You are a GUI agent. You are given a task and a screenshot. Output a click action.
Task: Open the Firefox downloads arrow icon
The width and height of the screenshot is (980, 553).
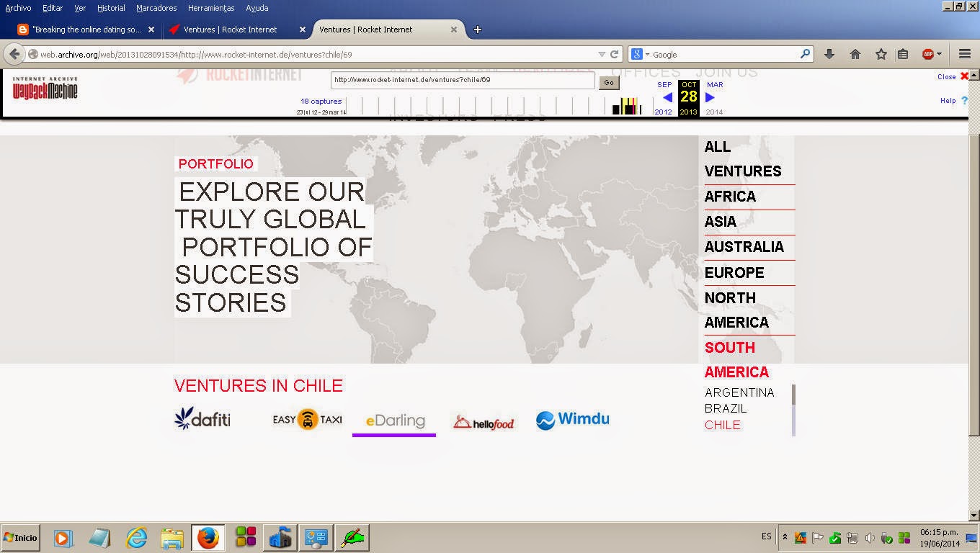pos(829,54)
